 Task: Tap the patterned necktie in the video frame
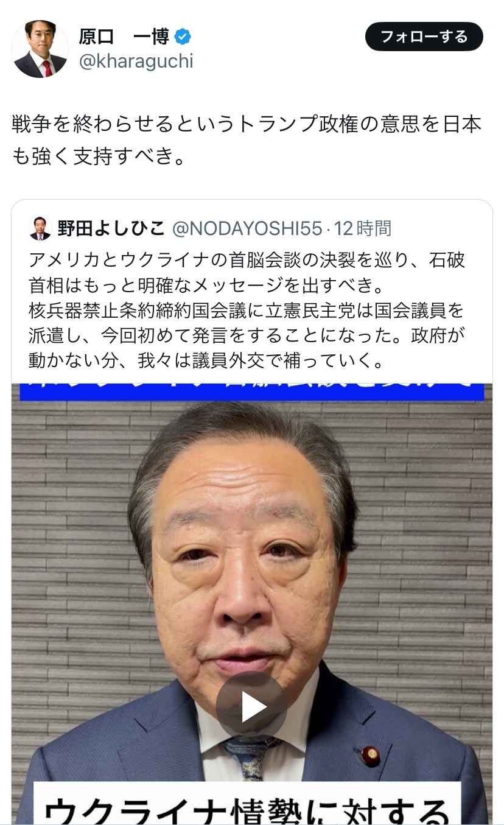(251, 758)
